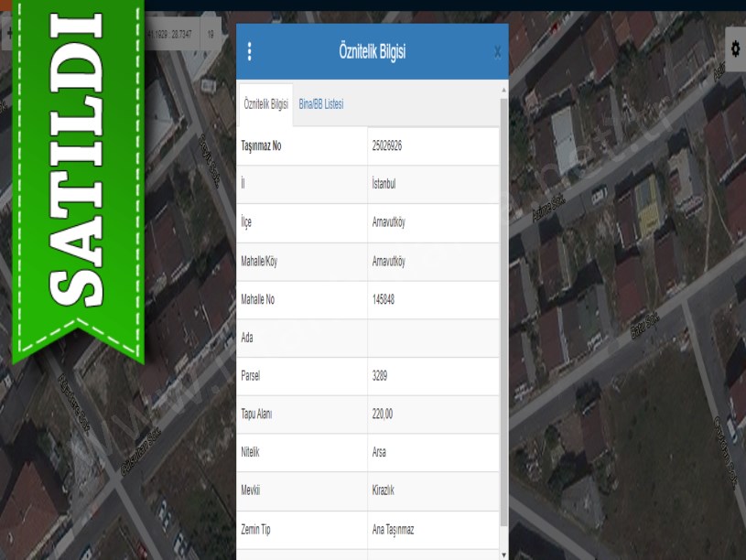Open the map settings gear icon
The image size is (746, 560).
[735, 45]
